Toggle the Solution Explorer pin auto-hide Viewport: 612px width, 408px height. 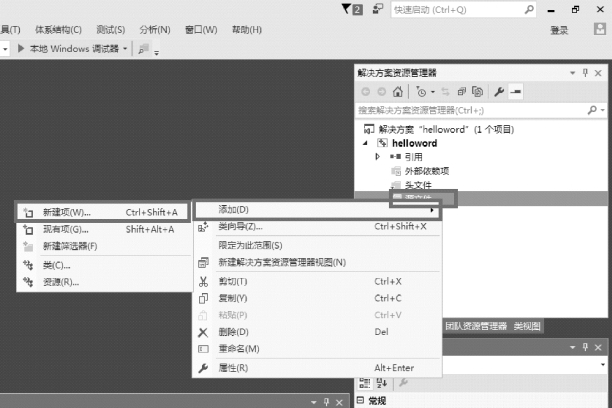click(585, 73)
